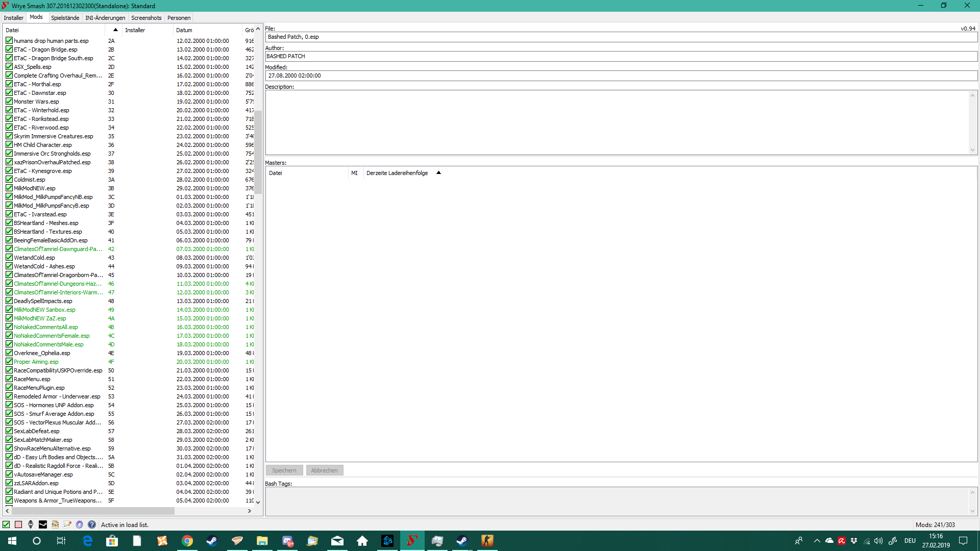Image resolution: width=980 pixels, height=551 pixels.
Task: Switch to the Installer tab
Action: [14, 18]
